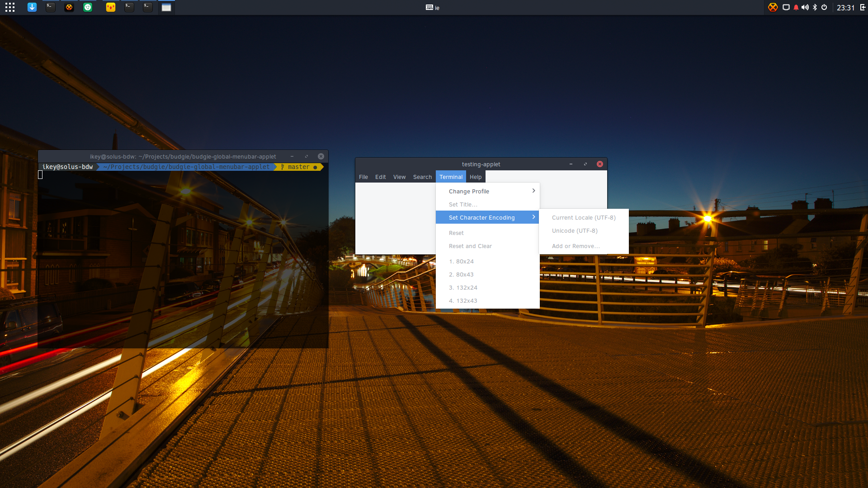Launch the blue download arrow app in the panel

(x=32, y=7)
